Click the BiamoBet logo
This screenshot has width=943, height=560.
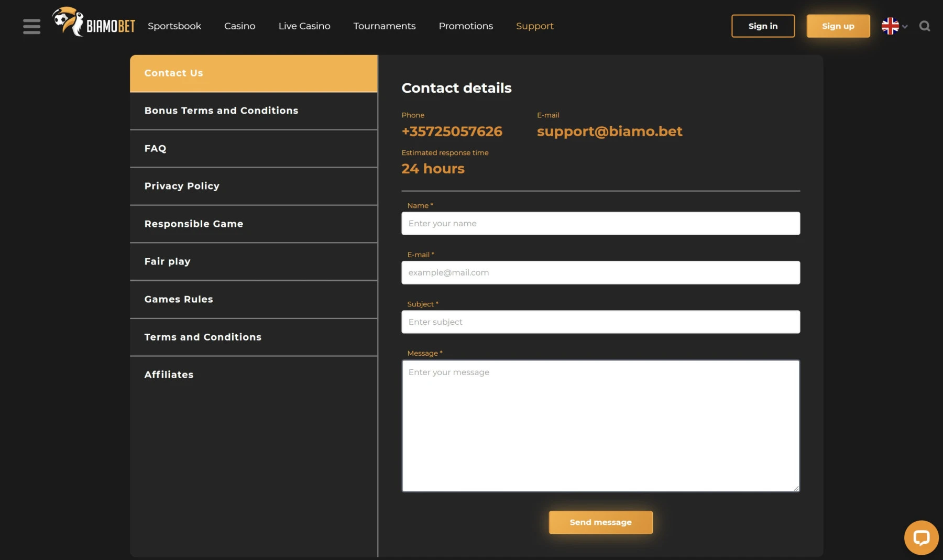[94, 23]
